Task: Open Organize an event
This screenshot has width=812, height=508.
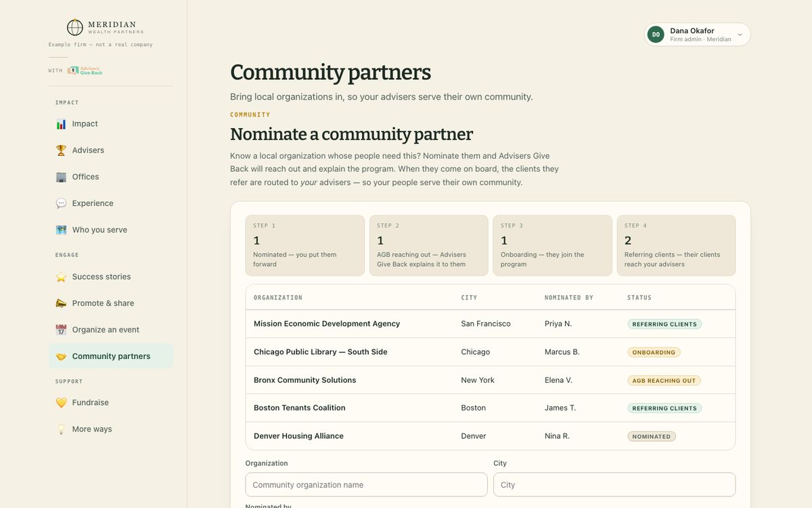Action: (x=111, y=330)
